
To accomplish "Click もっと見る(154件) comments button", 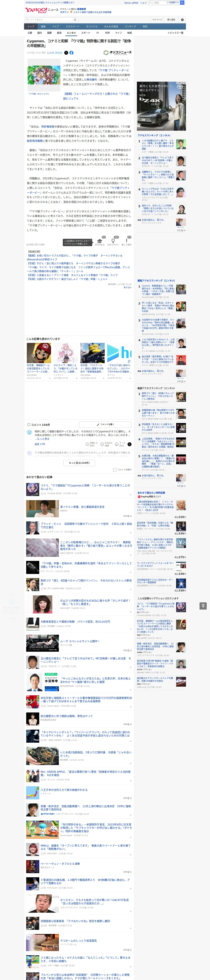I will pos(79,463).
